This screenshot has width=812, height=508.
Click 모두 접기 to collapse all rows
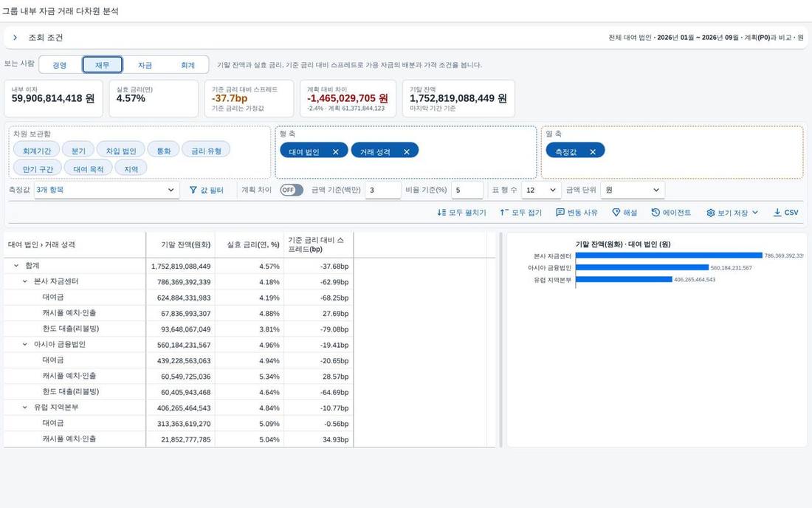click(x=521, y=213)
